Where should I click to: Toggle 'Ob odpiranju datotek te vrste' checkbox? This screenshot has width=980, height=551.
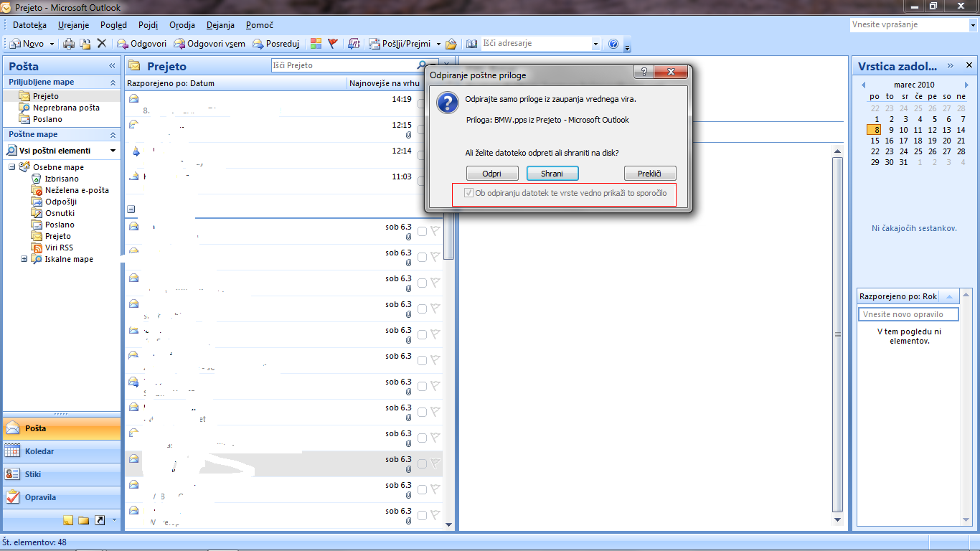tap(469, 193)
